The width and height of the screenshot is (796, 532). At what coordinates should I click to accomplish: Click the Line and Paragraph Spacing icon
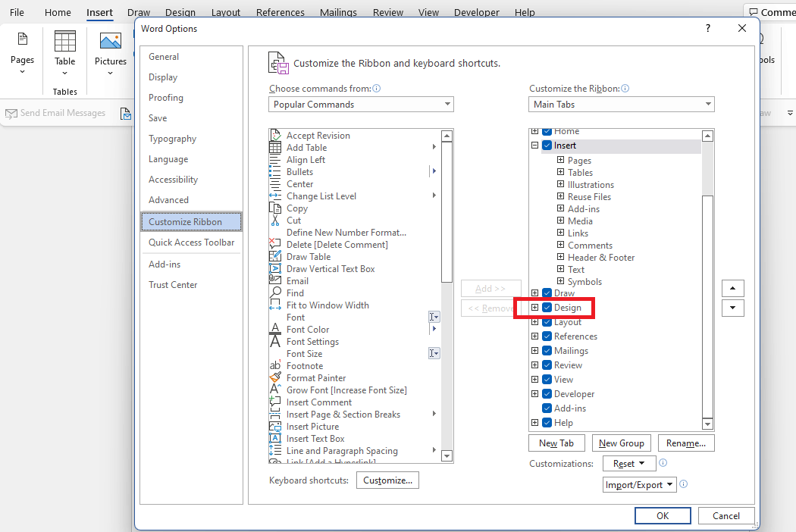pyautogui.click(x=275, y=450)
